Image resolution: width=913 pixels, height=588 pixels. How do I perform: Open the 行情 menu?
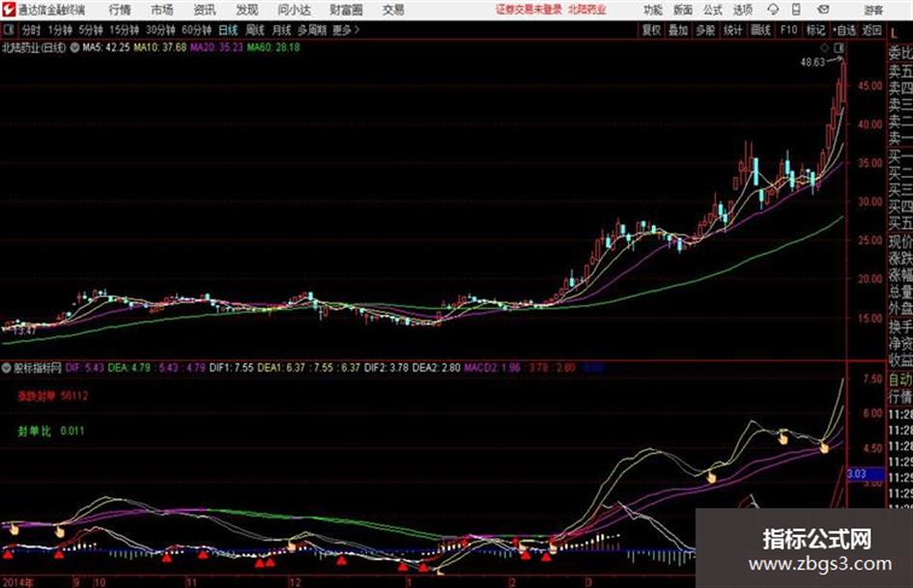coord(120,10)
